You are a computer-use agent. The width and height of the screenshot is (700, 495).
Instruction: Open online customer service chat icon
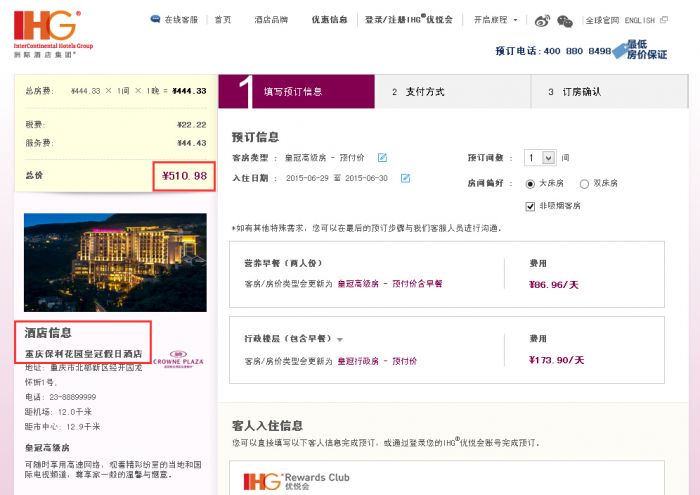pos(155,19)
